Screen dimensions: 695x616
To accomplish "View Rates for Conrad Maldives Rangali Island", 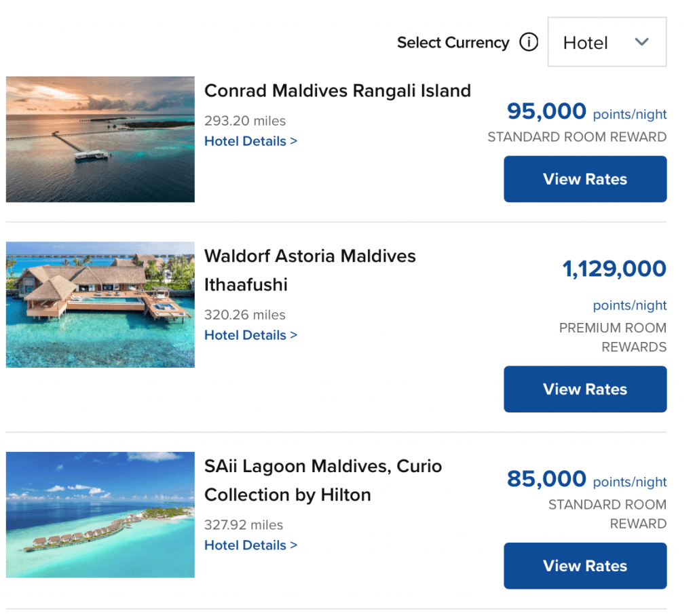I will 584,178.
